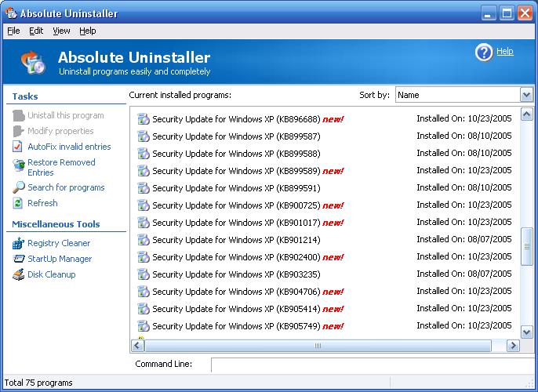Click the Disk Cleanup icon
Viewport: 538px width, 392px height.
pyautogui.click(x=19, y=274)
